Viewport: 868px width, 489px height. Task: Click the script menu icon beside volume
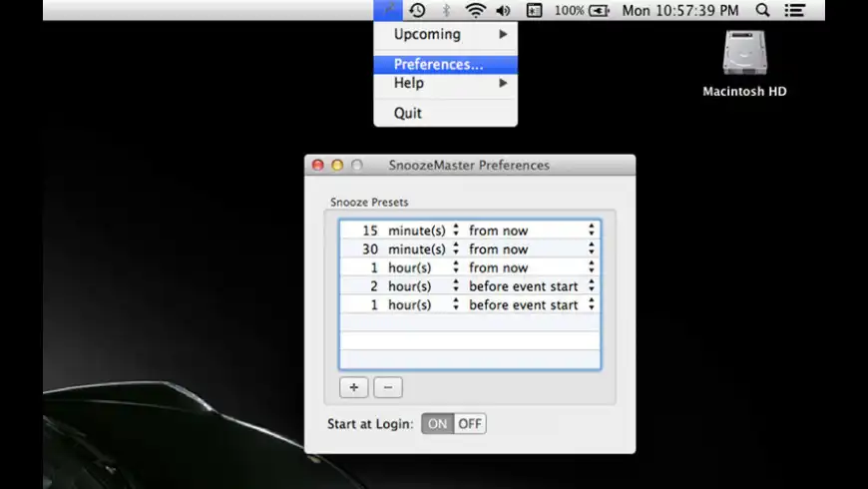pyautogui.click(x=534, y=10)
